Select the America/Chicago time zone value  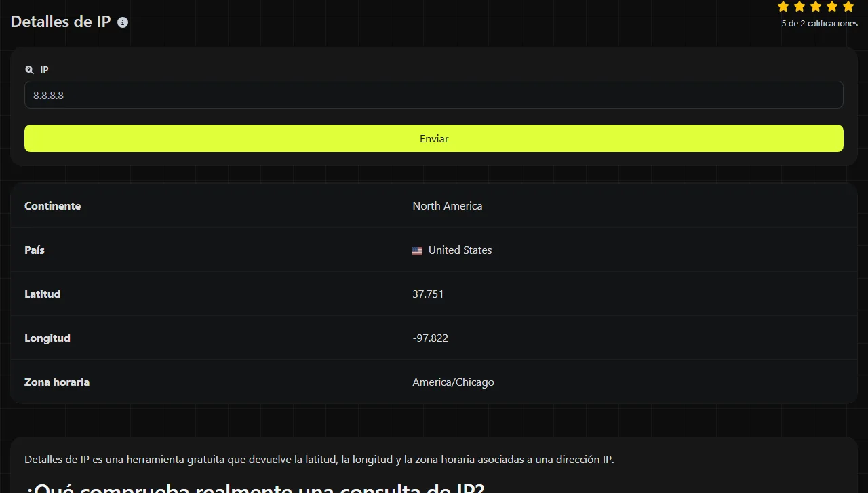[453, 382]
